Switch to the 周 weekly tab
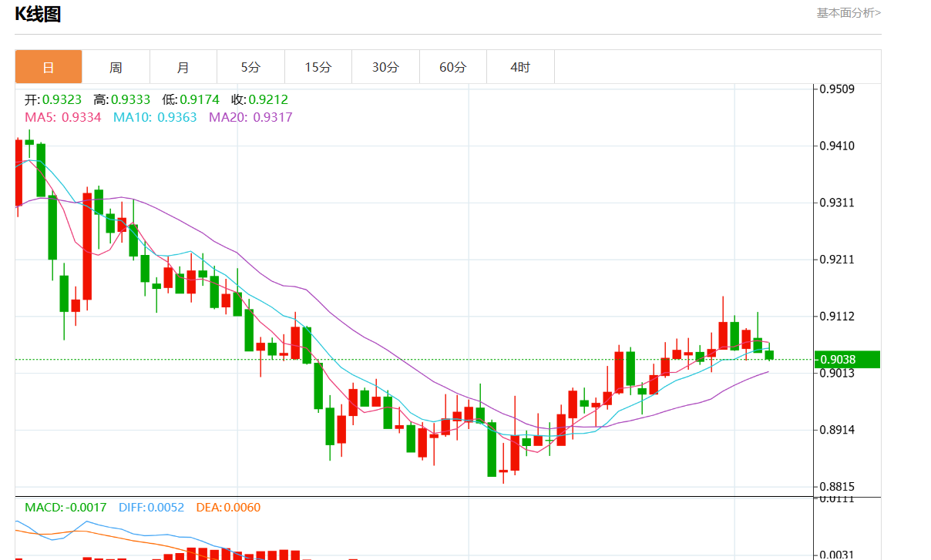This screenshot has height=560, width=931. click(116, 67)
